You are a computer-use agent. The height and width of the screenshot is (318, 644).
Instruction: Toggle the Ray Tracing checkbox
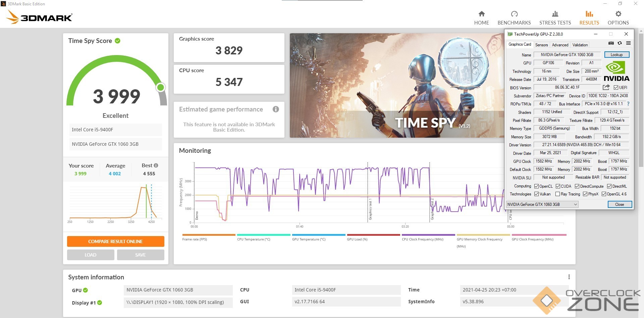click(557, 194)
